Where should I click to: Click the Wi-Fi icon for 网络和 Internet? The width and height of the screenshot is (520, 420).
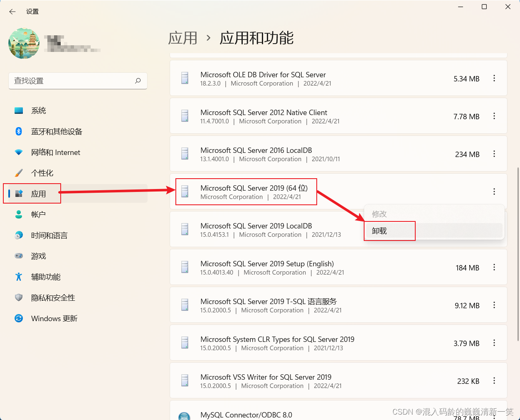(19, 152)
